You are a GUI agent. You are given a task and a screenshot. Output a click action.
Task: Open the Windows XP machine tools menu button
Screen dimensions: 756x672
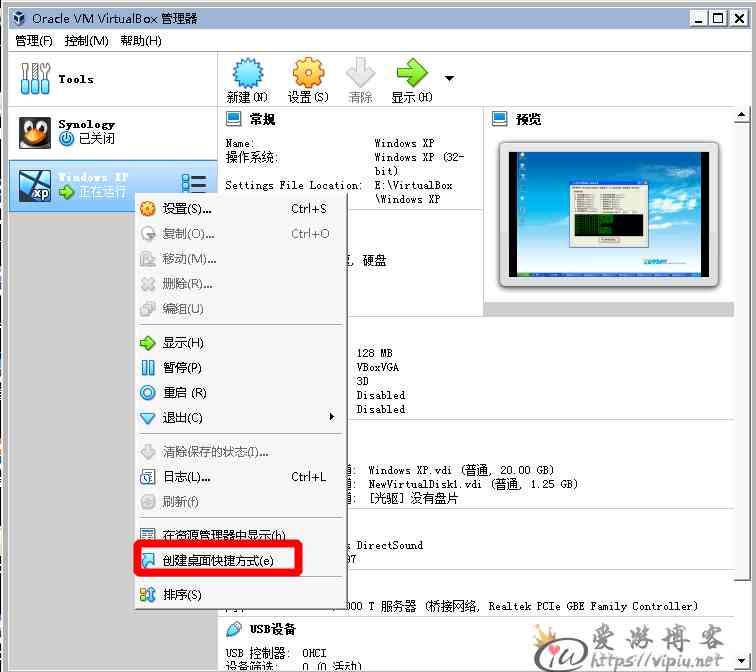194,184
